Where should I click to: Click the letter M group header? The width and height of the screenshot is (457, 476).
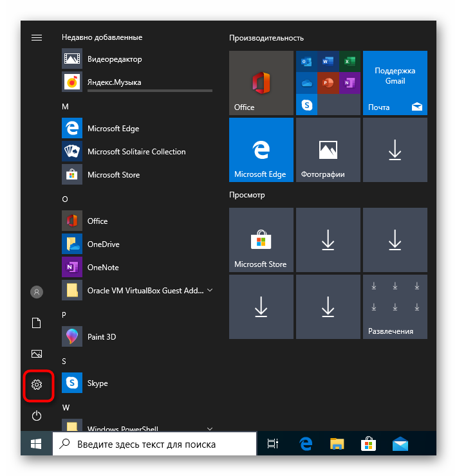tap(65, 107)
